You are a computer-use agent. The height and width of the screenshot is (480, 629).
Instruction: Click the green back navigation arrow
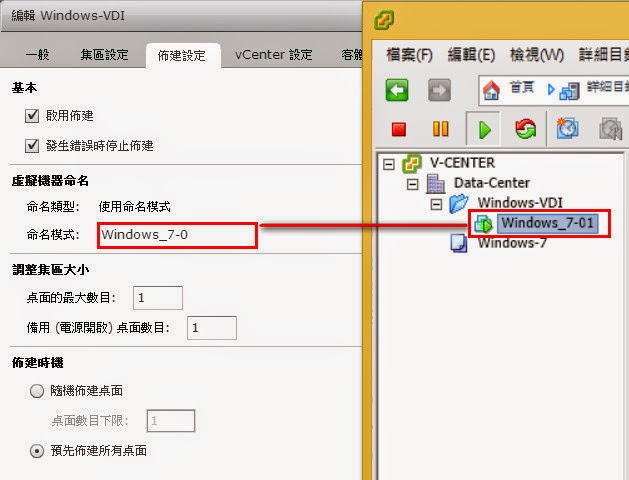(397, 90)
